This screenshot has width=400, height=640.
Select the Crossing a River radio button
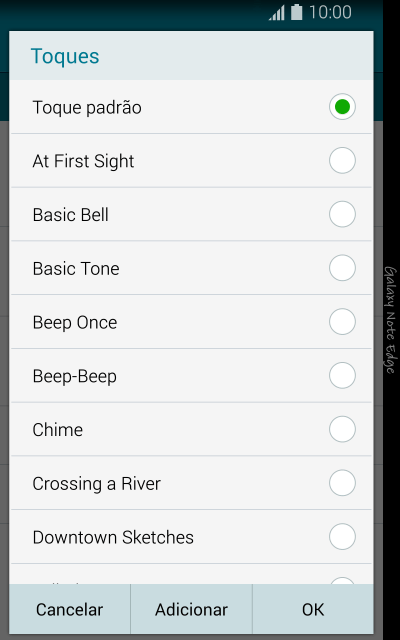pyautogui.click(x=342, y=483)
